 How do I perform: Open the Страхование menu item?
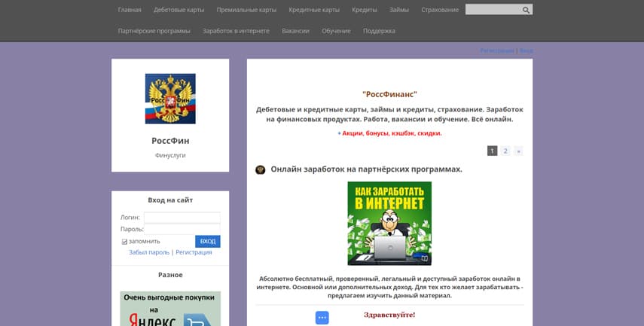(x=440, y=10)
